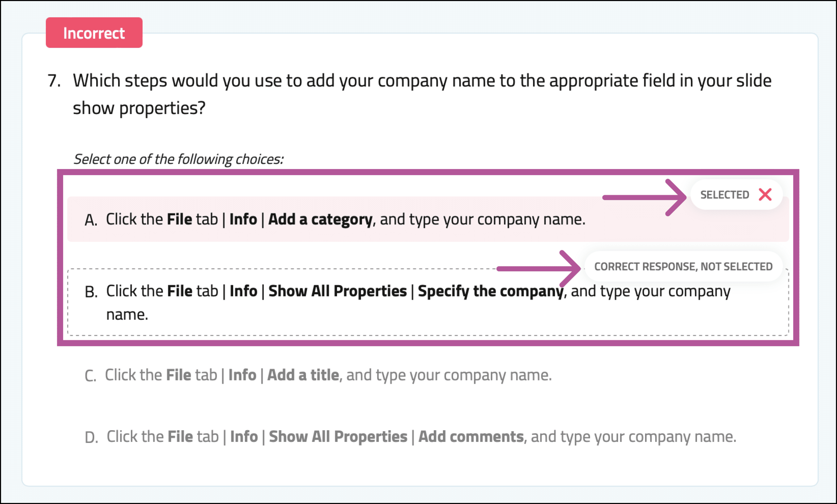
Task: Select answer choice D, Add comments
Action: (410, 437)
